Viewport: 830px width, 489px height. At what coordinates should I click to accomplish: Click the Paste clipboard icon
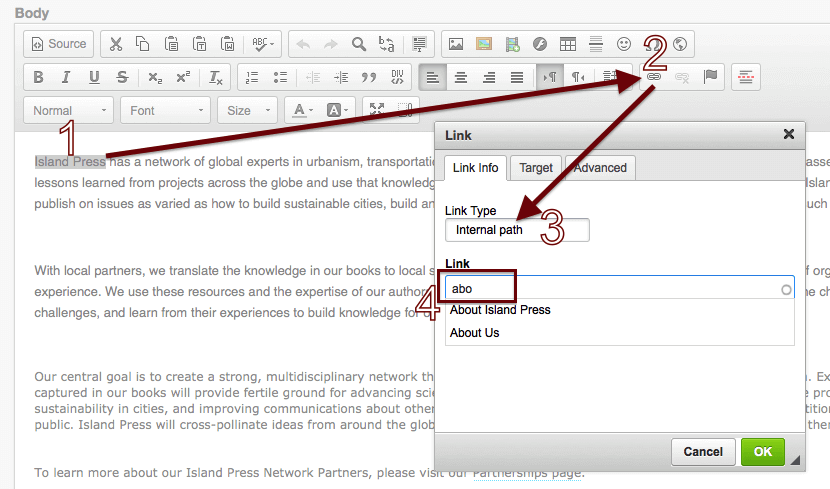(171, 44)
